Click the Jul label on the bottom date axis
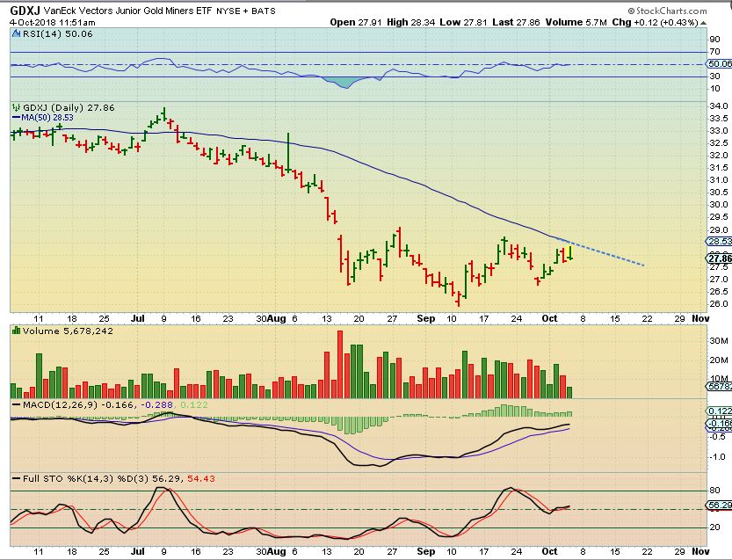 (x=138, y=551)
